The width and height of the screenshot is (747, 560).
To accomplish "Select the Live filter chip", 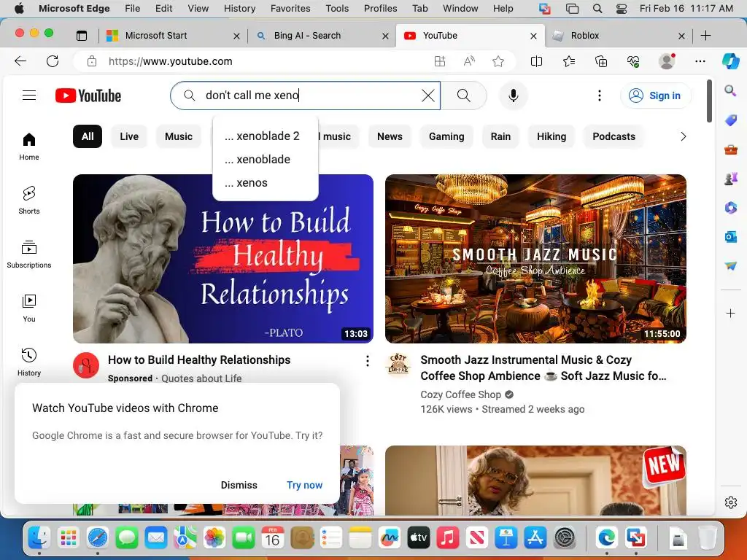I will [x=129, y=136].
